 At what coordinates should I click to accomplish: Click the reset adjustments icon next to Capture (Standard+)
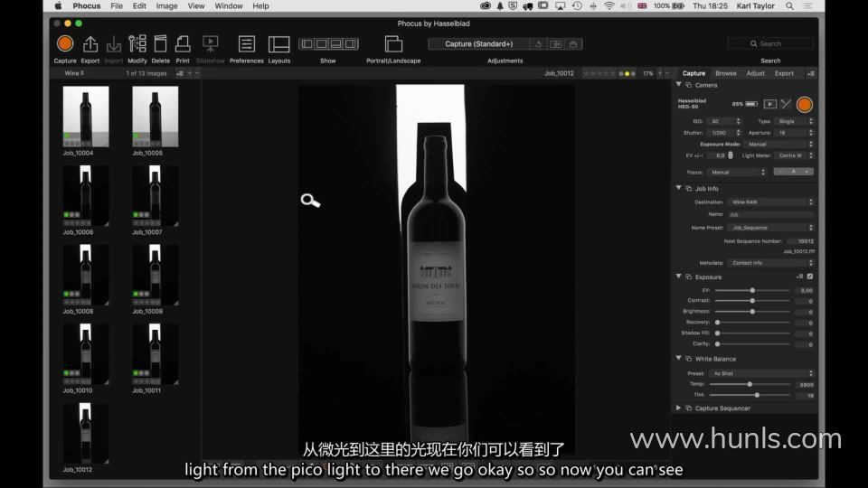click(x=538, y=43)
